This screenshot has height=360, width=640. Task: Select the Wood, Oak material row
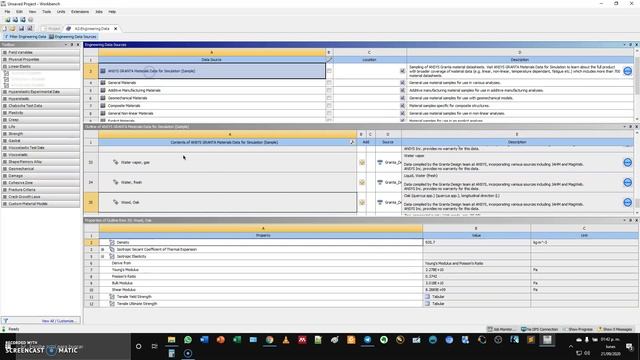228,202
